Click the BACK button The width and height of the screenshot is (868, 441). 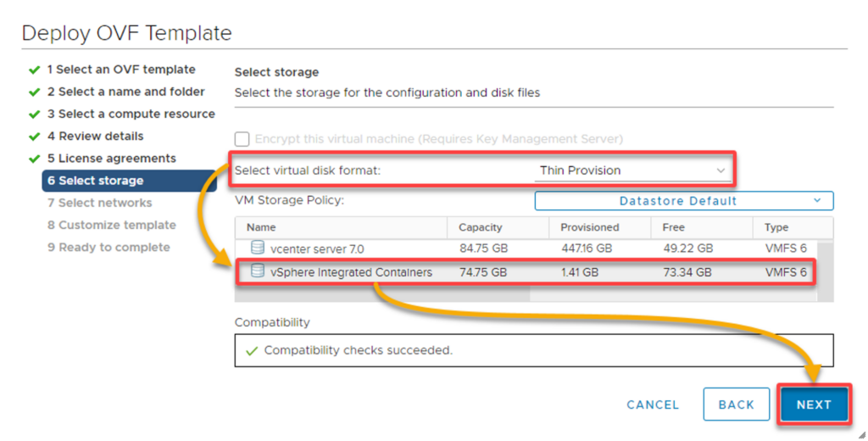pyautogui.click(x=737, y=405)
